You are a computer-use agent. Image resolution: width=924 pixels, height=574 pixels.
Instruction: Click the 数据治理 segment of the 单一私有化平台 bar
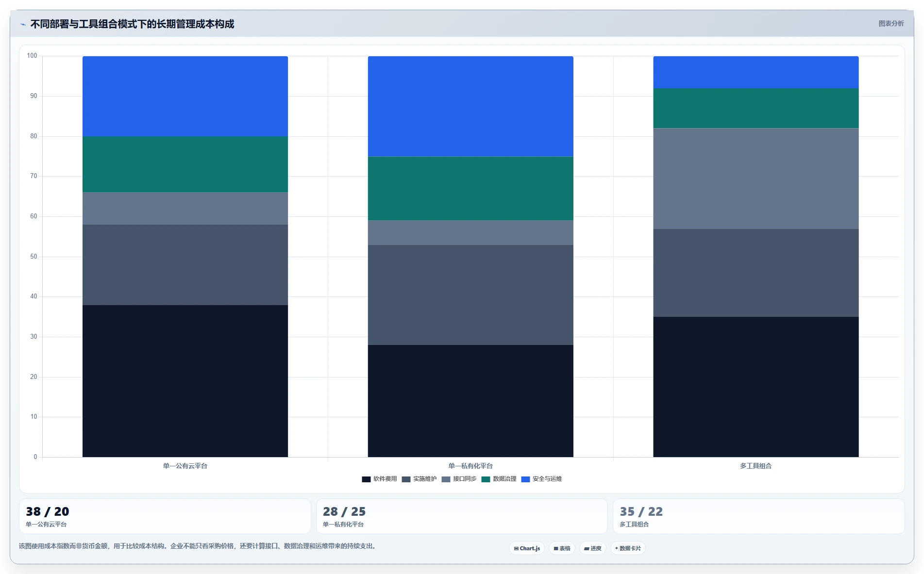pos(470,189)
